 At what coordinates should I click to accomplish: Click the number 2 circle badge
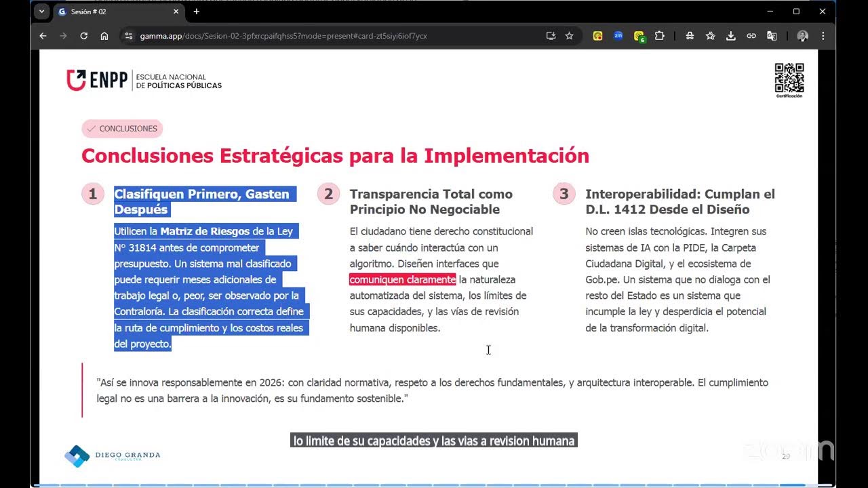[x=328, y=195]
